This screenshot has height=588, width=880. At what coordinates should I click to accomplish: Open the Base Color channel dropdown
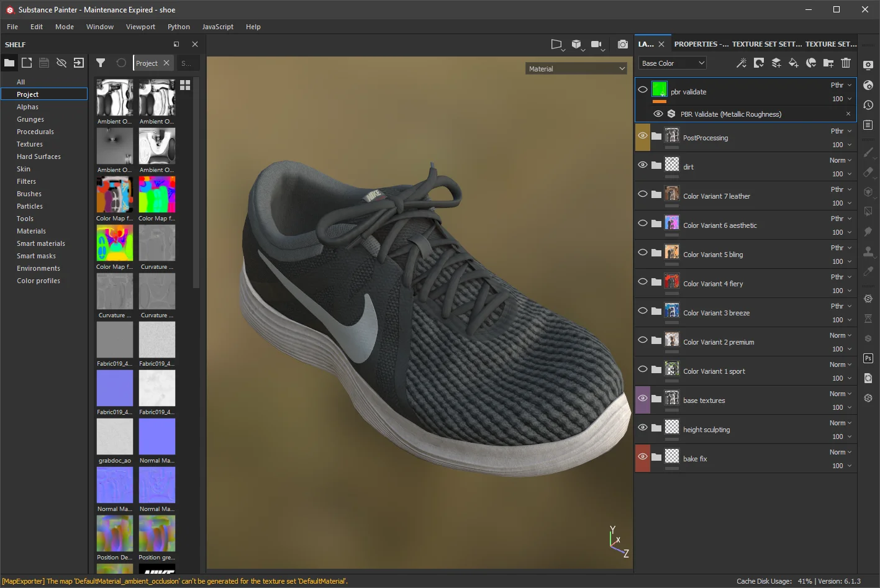tap(671, 63)
